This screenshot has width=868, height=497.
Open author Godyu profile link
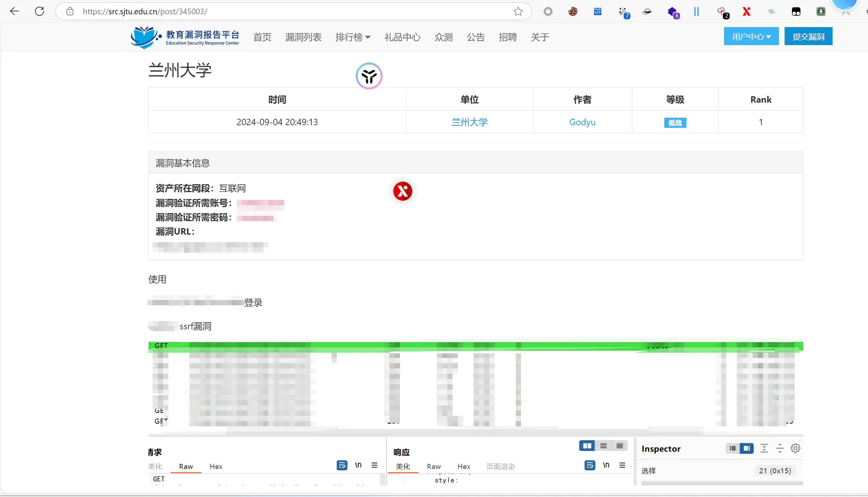582,122
